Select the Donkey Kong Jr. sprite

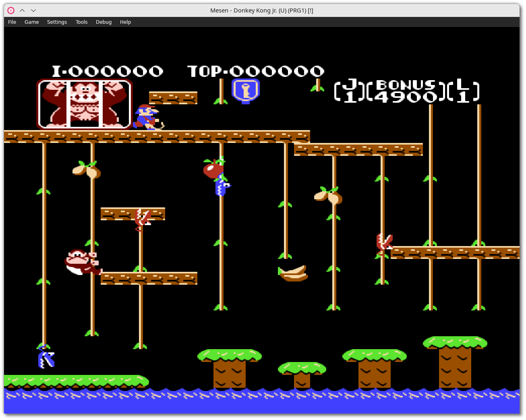coord(83,262)
